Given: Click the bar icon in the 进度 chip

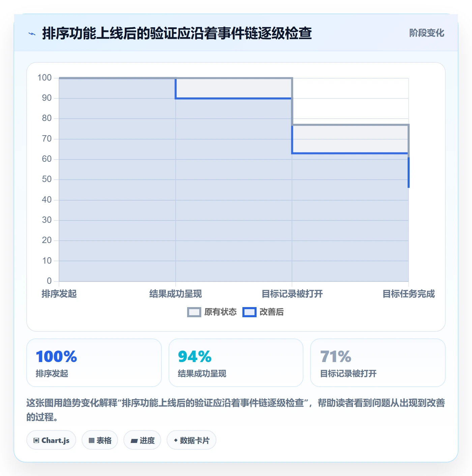Looking at the screenshot, I should 134,441.
